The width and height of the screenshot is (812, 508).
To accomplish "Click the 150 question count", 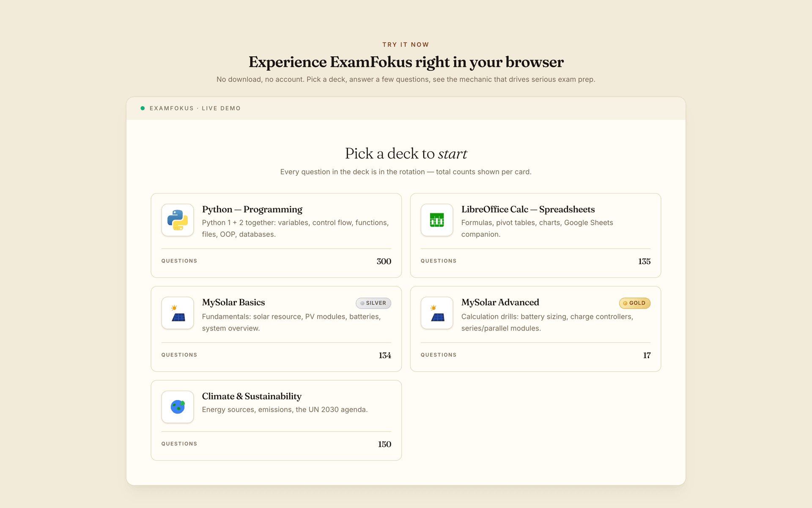I will point(384,444).
